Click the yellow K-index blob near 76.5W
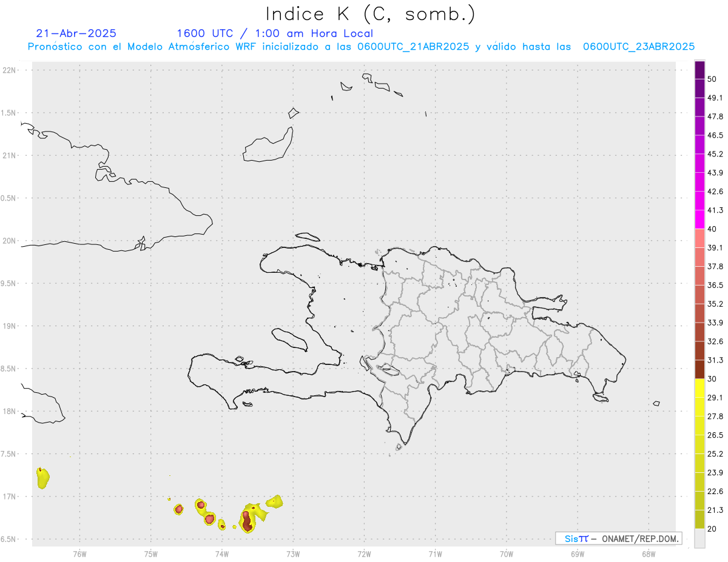Viewport: 728px width, 562px height. pyautogui.click(x=42, y=479)
